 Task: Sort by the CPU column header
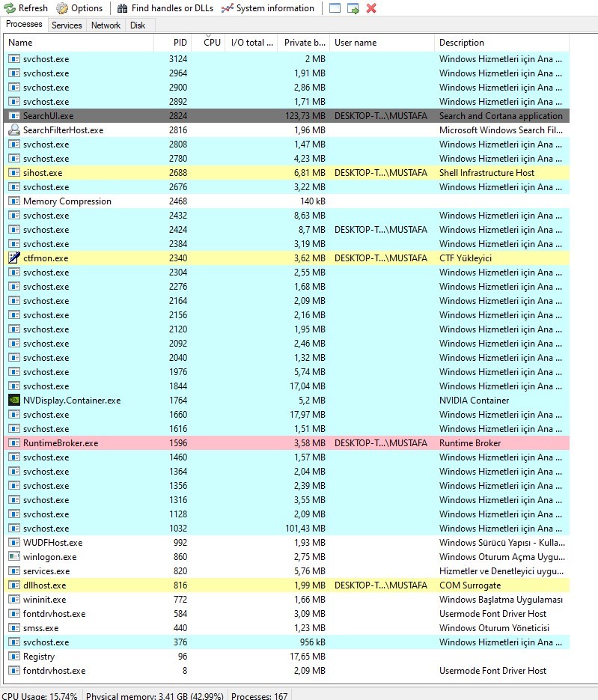[208, 43]
